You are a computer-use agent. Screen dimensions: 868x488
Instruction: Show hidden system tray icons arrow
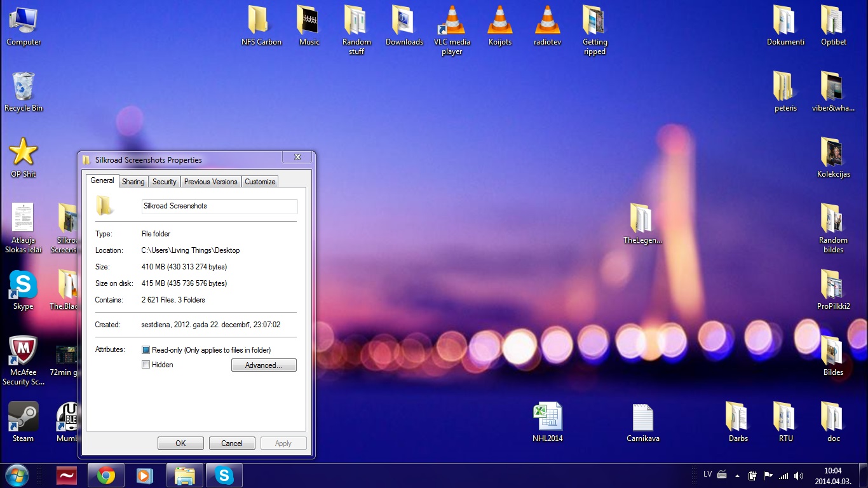(x=737, y=475)
